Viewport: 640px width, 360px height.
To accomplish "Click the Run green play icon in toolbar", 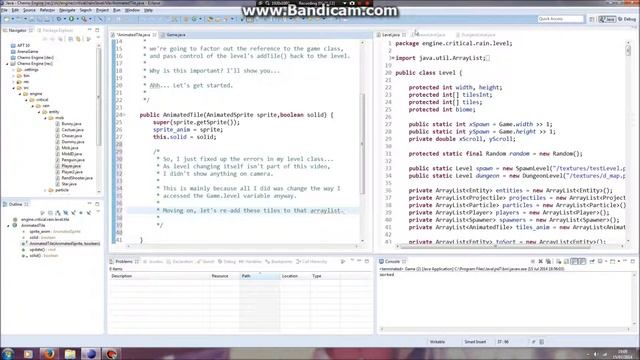I will tap(71, 19).
